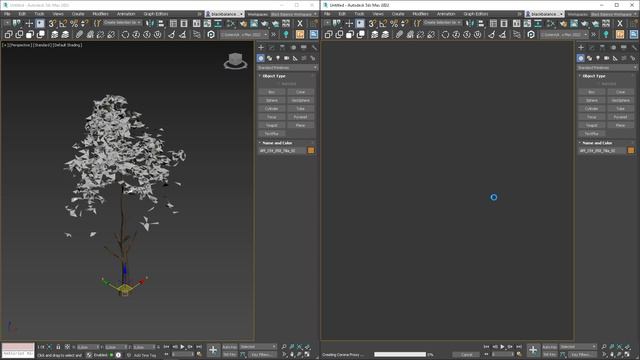
Task: Toggle Percent Snap in left window
Action: point(74,24)
